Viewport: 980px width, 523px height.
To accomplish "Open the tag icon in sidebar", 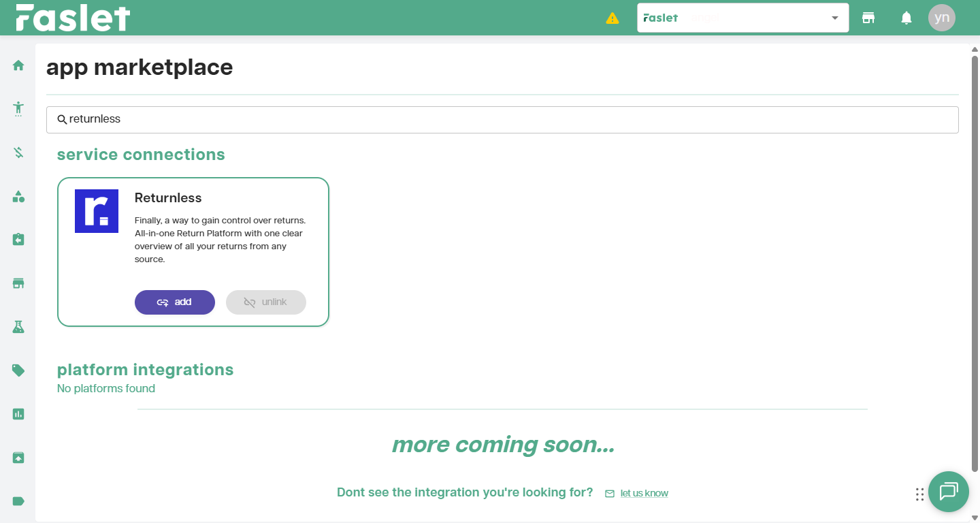I will 18,370.
